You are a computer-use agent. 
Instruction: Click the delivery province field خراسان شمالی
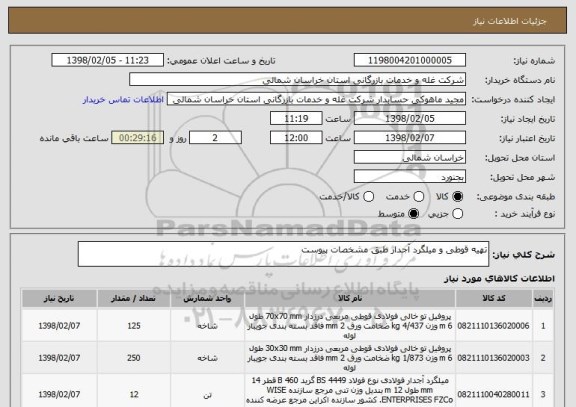point(410,158)
